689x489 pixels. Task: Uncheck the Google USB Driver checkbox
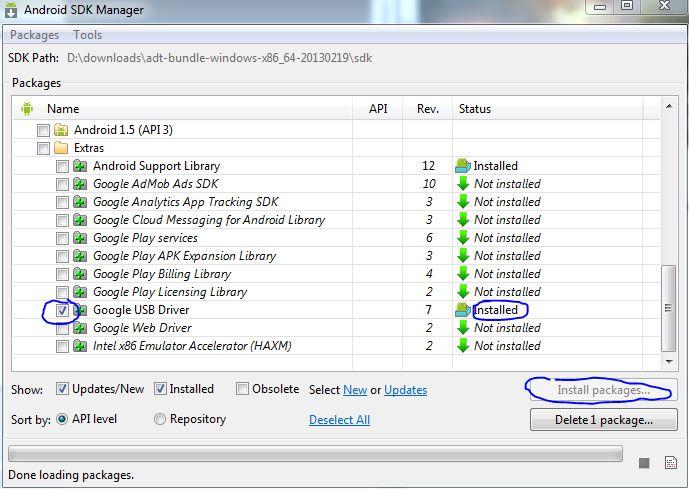tap(62, 311)
